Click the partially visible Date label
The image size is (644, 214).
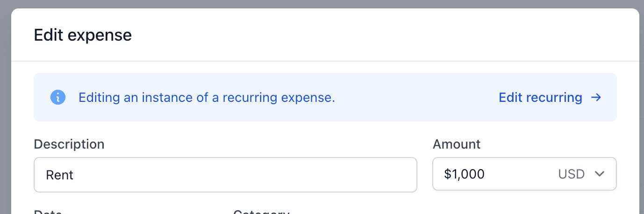pos(48,212)
